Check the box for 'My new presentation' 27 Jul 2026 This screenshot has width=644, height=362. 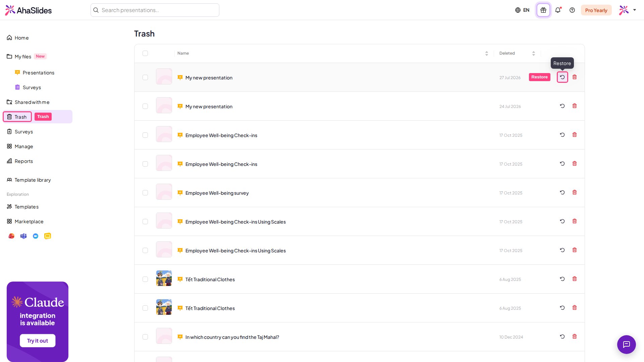pyautogui.click(x=145, y=77)
